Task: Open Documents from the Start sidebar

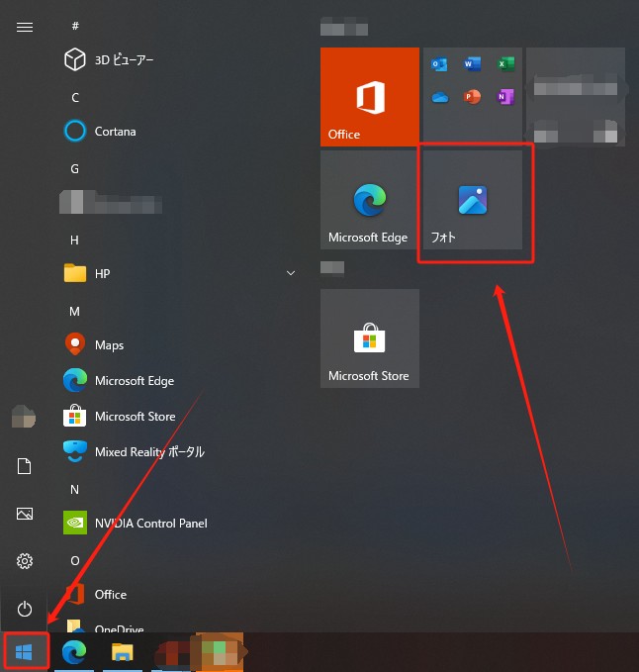Action: [24, 466]
